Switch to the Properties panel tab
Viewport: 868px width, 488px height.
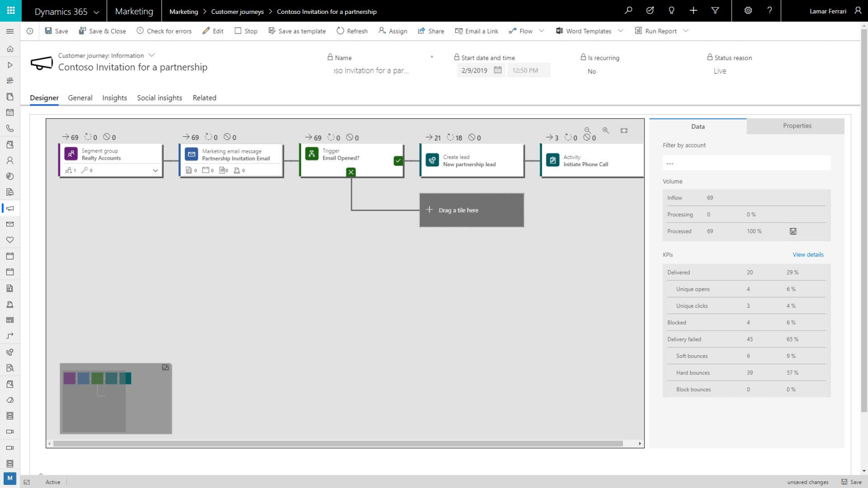tap(796, 126)
